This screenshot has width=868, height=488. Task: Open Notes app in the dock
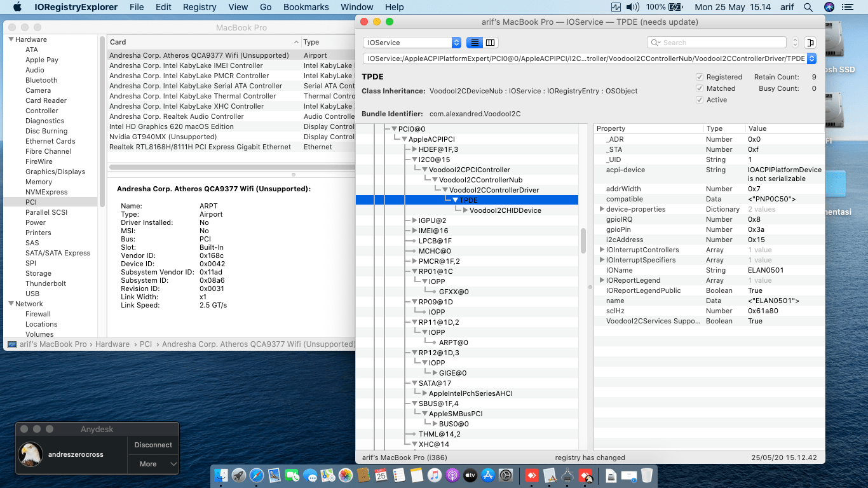point(417,475)
